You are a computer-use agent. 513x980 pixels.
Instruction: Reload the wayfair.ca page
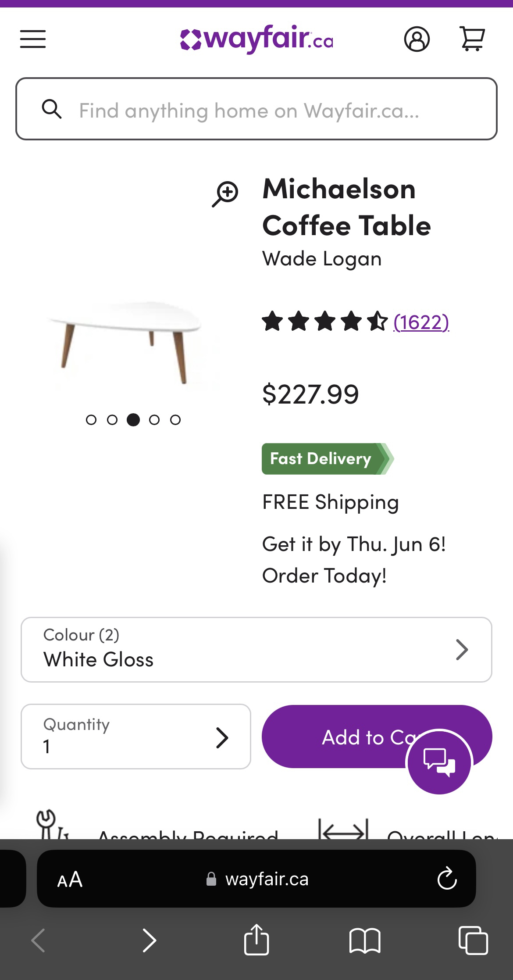[x=447, y=879]
